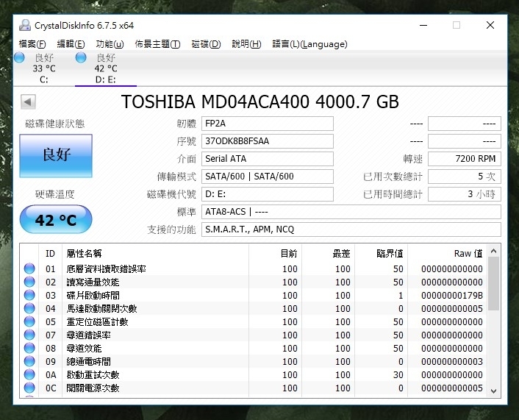The height and width of the screenshot is (420, 519).
Task: Select the 啟動重試次數 attribute row
Action: click(254, 374)
